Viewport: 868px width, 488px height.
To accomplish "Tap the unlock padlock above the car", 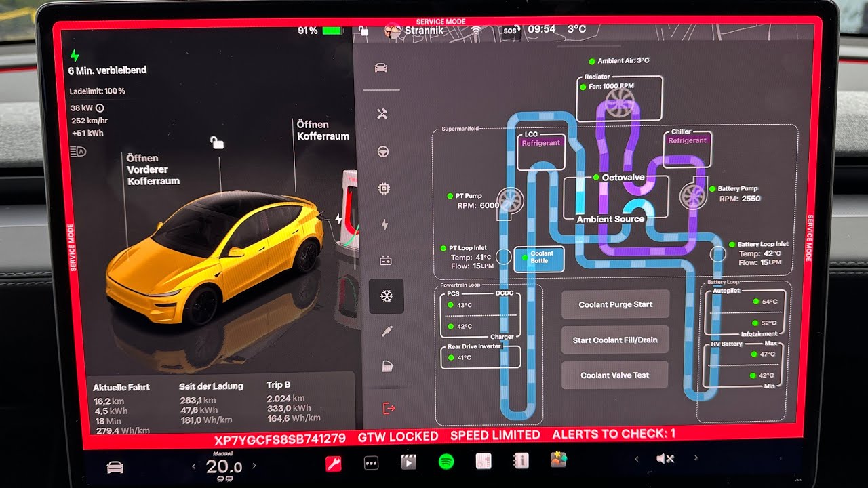I will click(217, 142).
